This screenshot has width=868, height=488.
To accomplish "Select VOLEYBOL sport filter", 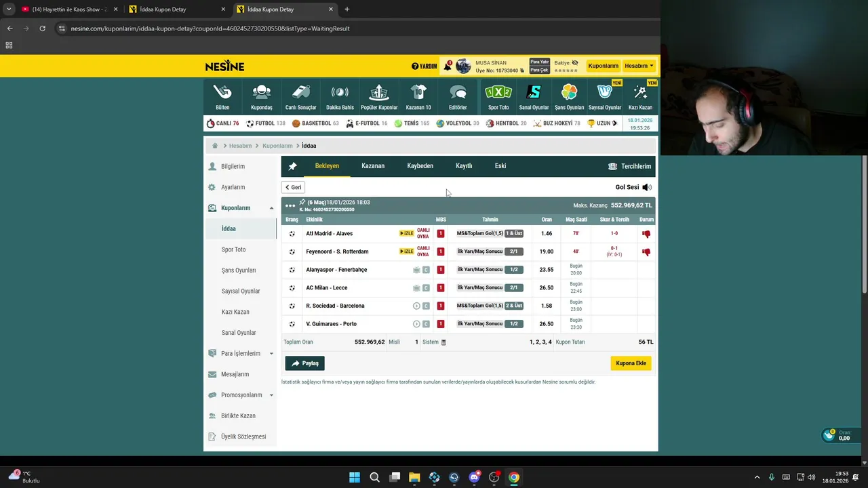I will 458,123.
